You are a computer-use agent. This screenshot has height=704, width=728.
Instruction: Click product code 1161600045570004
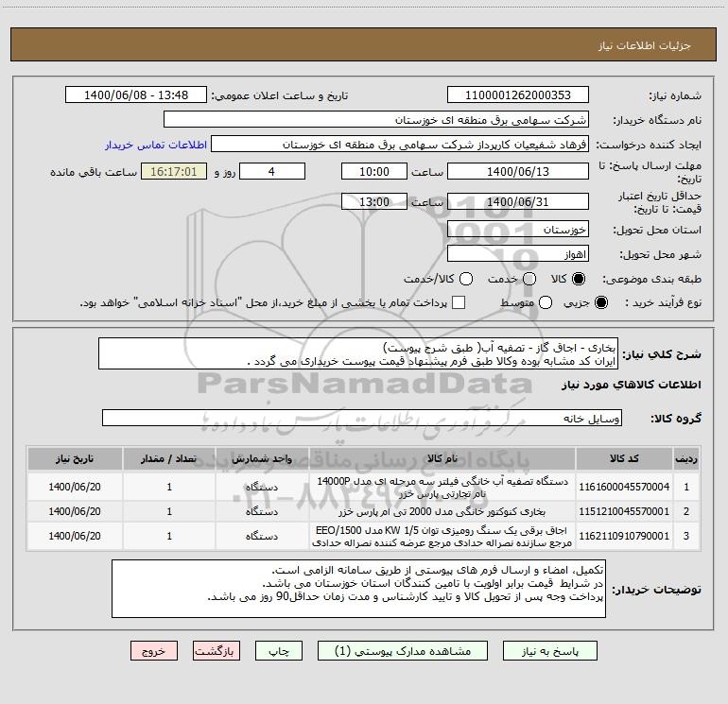point(624,487)
